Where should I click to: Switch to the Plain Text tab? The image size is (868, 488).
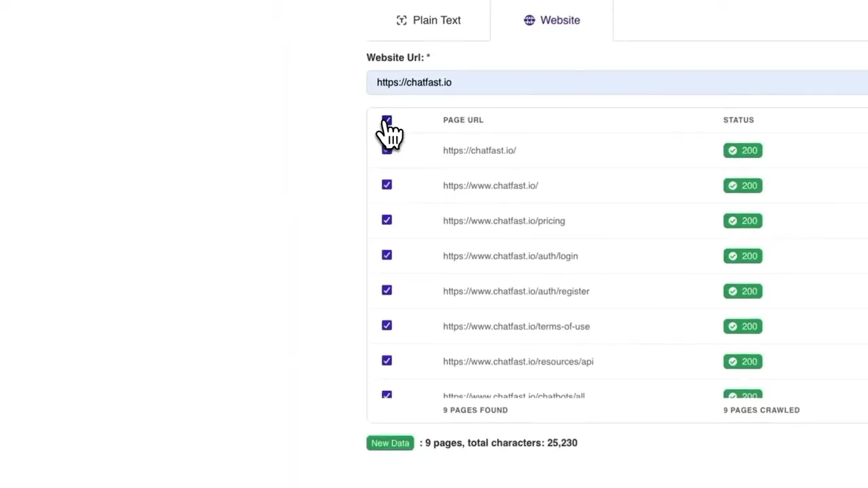(x=429, y=20)
